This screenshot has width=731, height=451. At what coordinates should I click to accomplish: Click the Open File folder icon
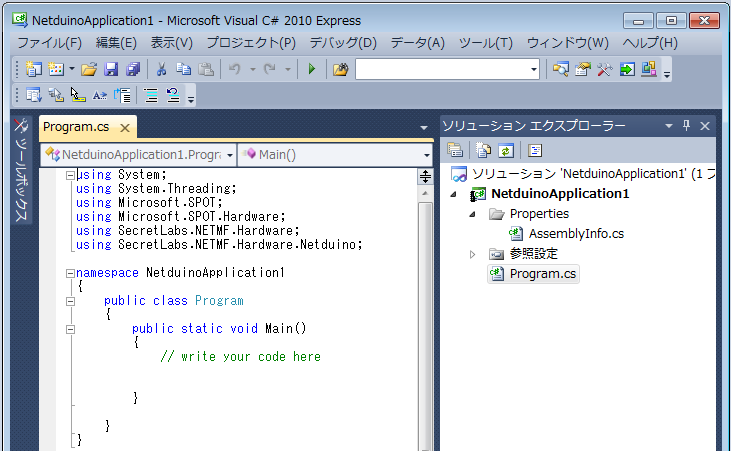[89, 69]
